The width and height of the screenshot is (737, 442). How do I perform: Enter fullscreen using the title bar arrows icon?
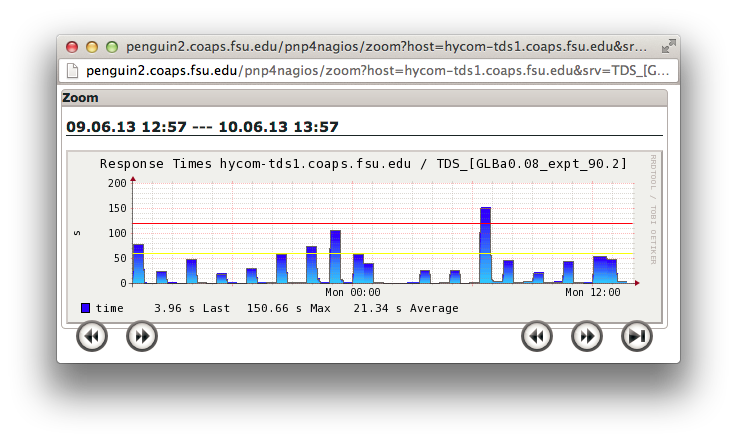[669, 46]
